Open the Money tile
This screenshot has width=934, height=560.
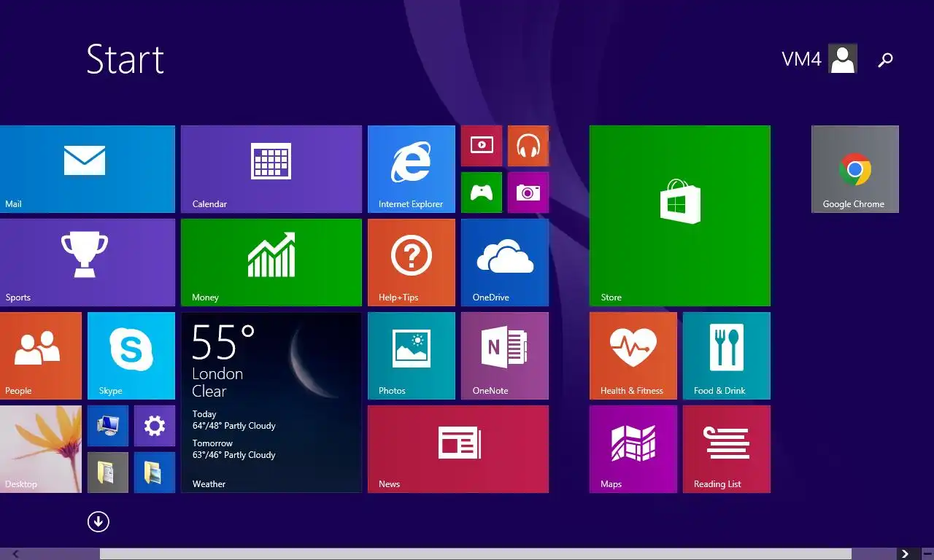point(271,262)
